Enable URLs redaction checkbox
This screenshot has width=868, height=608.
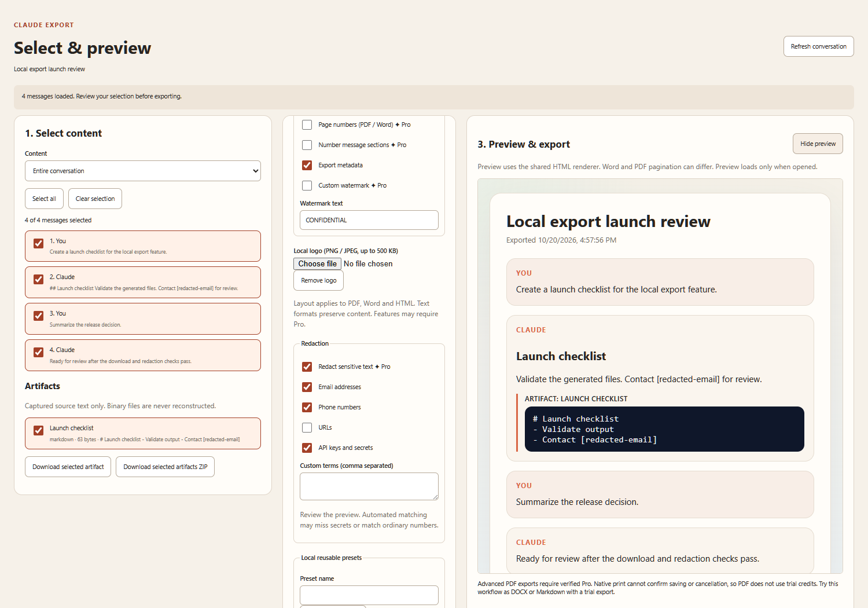click(307, 427)
